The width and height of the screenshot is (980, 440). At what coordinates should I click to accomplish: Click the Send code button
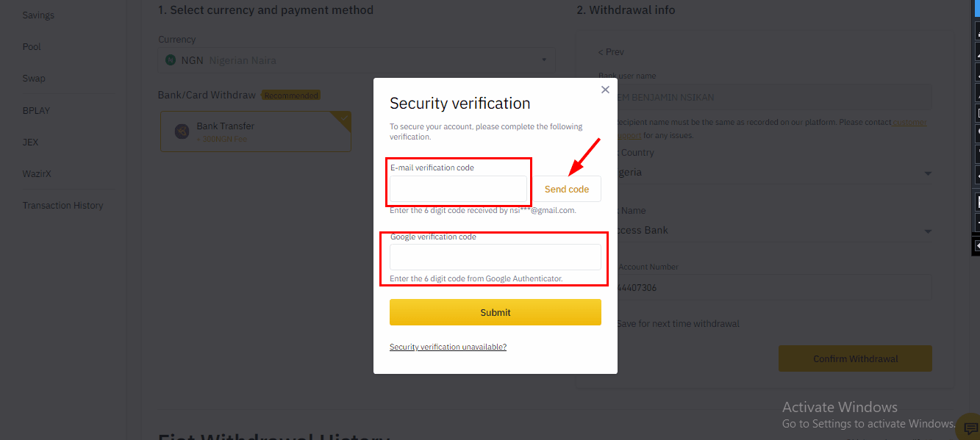[x=567, y=189]
